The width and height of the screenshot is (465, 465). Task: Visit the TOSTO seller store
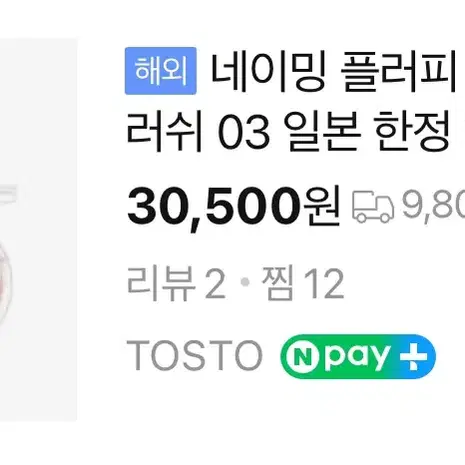click(195, 356)
